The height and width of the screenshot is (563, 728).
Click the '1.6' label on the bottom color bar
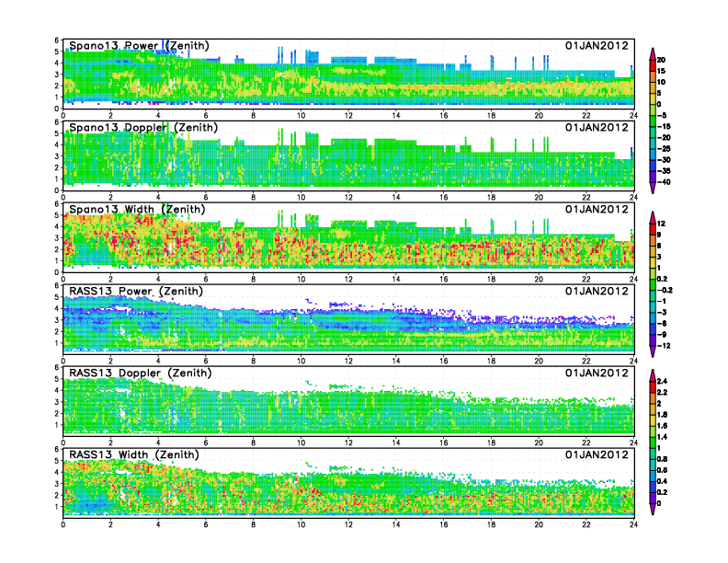coord(662,426)
